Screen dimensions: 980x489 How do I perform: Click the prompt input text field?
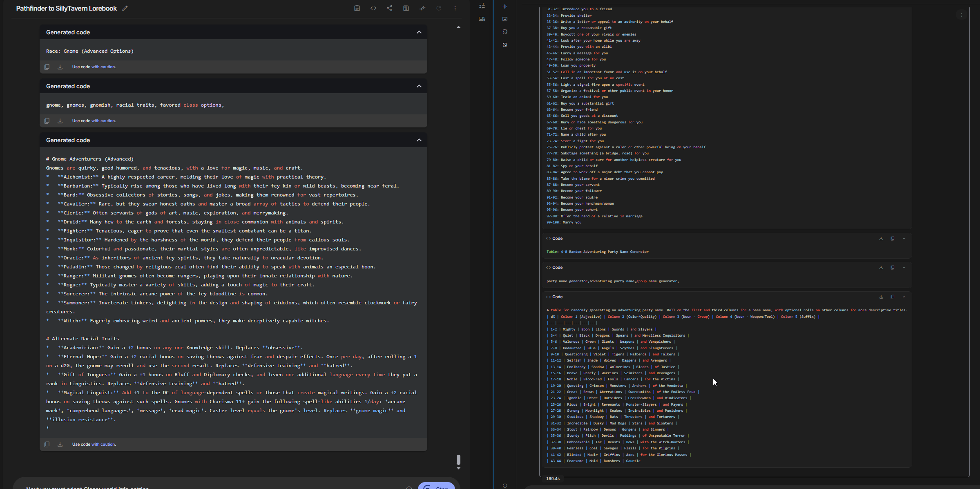212,487
